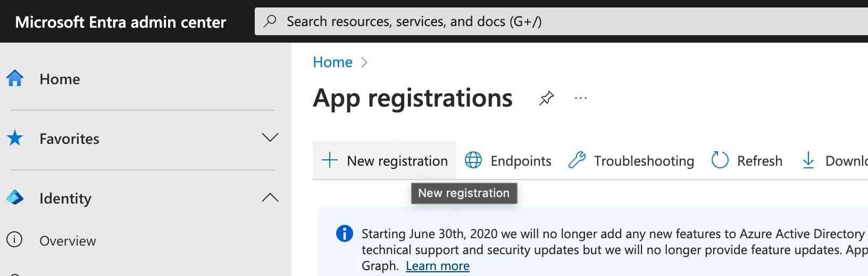This screenshot has width=868, height=276.
Task: Click the blue info icon in banner
Action: click(x=345, y=233)
